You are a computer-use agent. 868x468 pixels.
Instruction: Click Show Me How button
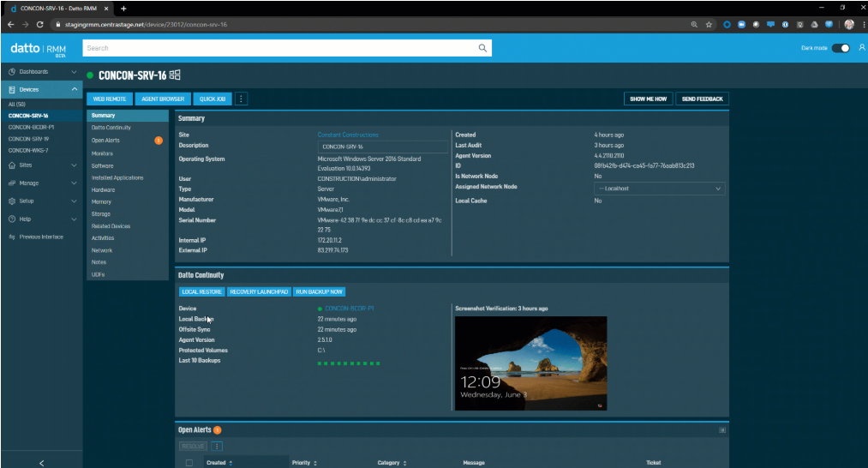click(649, 99)
